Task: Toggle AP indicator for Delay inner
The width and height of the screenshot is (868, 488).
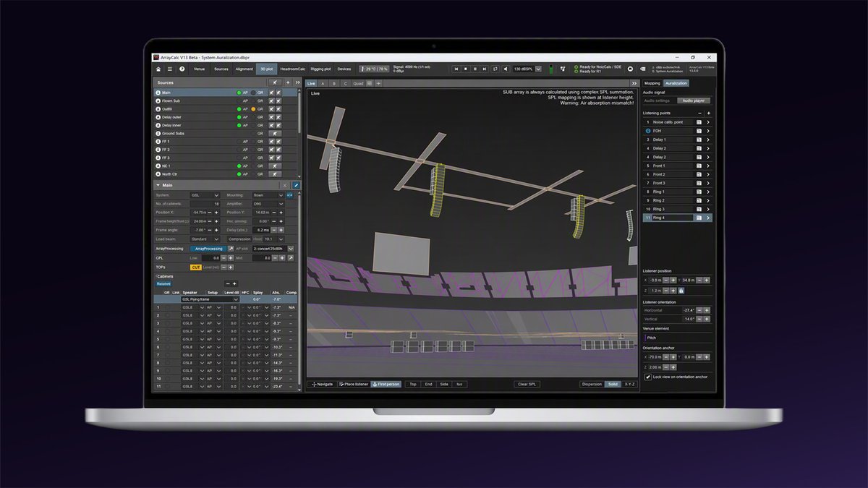Action: tap(239, 125)
